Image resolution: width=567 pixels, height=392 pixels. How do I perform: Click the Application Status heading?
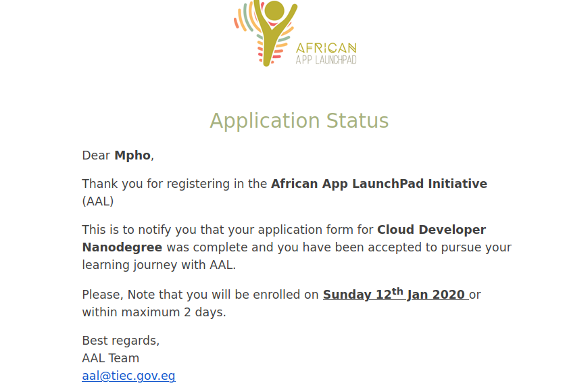tap(299, 121)
